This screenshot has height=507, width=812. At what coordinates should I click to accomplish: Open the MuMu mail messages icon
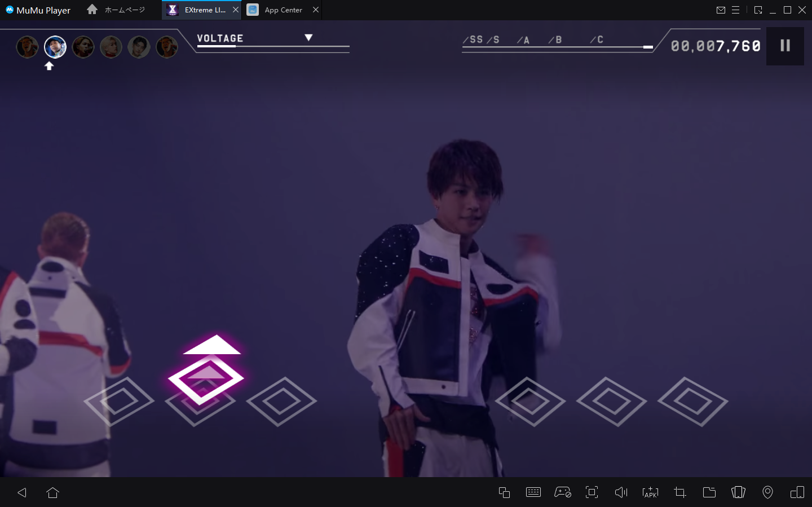[721, 10]
